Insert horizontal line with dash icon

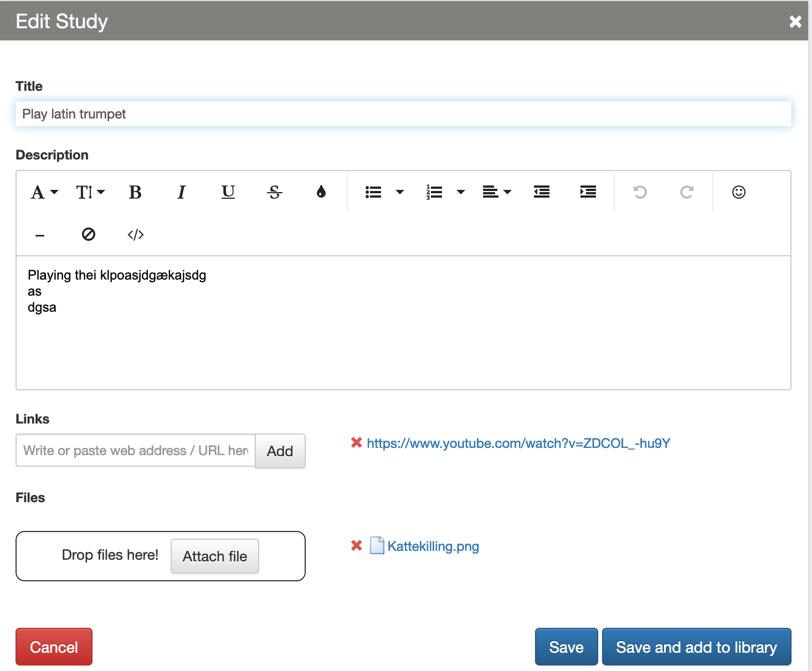tap(40, 235)
